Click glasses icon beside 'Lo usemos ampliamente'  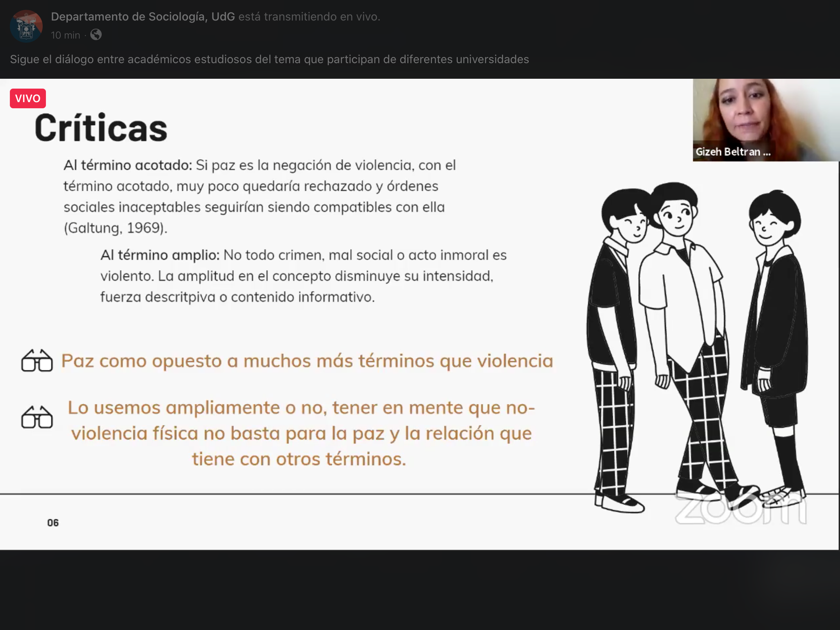[37, 418]
